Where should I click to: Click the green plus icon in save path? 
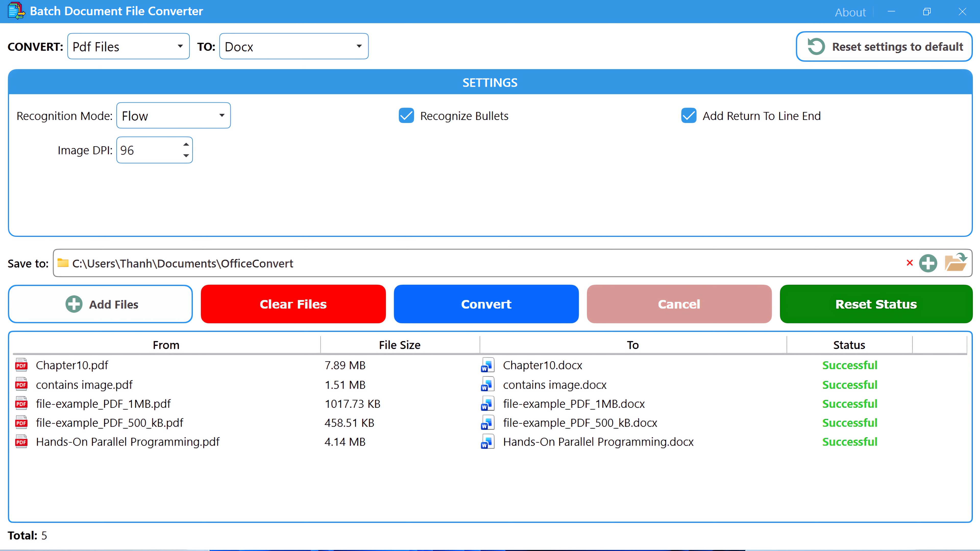click(928, 263)
